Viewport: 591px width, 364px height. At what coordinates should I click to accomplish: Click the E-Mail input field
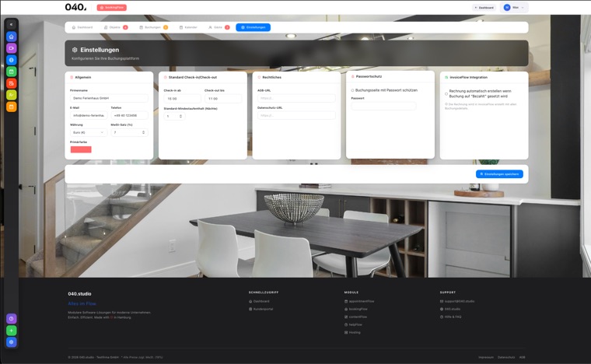point(89,115)
